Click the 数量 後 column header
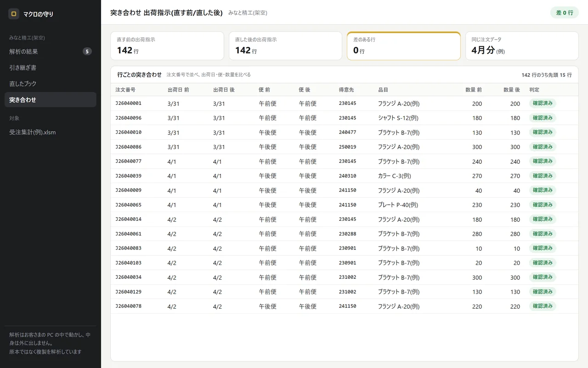588x368 pixels. click(511, 90)
